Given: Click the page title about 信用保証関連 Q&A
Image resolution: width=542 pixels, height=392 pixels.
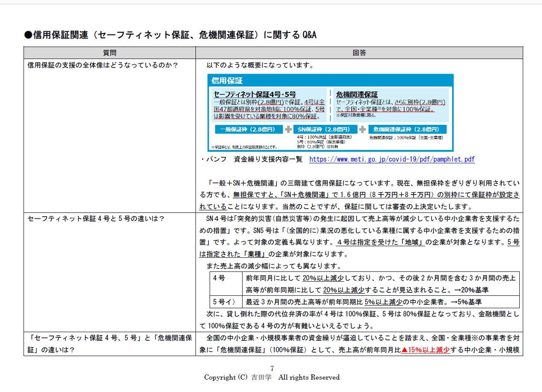Looking at the screenshot, I should (x=170, y=35).
